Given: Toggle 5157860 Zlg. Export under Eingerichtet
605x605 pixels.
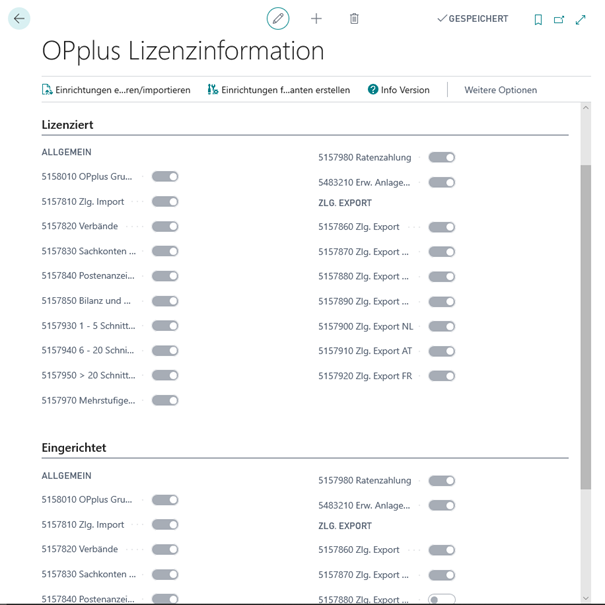Looking at the screenshot, I should (x=442, y=550).
